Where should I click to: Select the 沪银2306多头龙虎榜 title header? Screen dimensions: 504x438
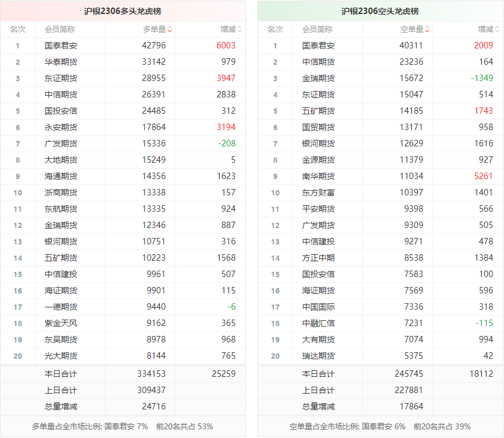123,11
